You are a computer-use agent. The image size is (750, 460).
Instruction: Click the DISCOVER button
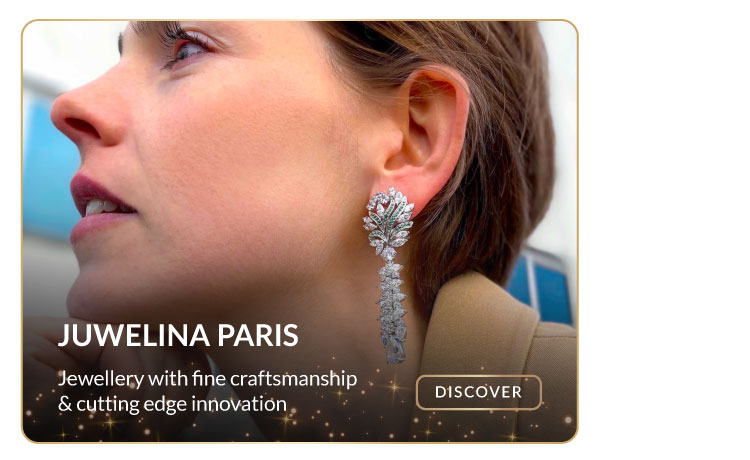tap(478, 392)
